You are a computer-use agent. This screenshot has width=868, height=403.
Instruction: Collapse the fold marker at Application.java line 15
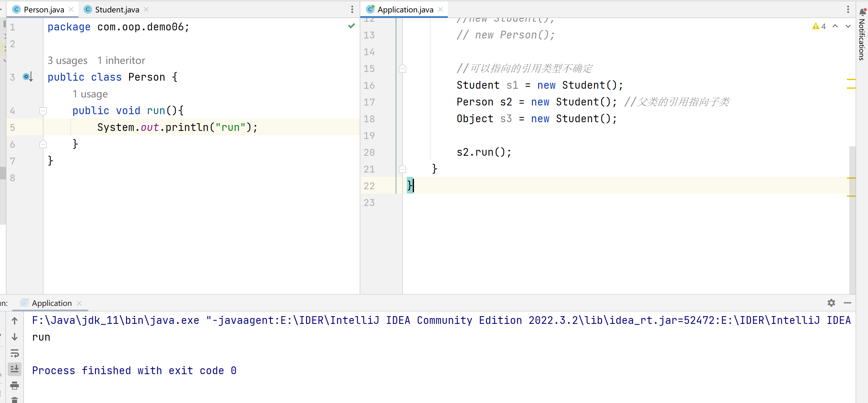point(402,69)
